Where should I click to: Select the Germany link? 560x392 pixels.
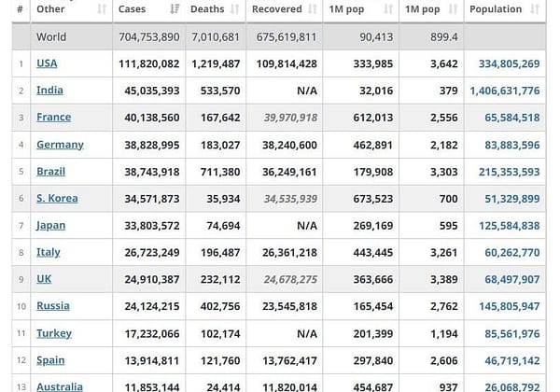pyautogui.click(x=60, y=145)
